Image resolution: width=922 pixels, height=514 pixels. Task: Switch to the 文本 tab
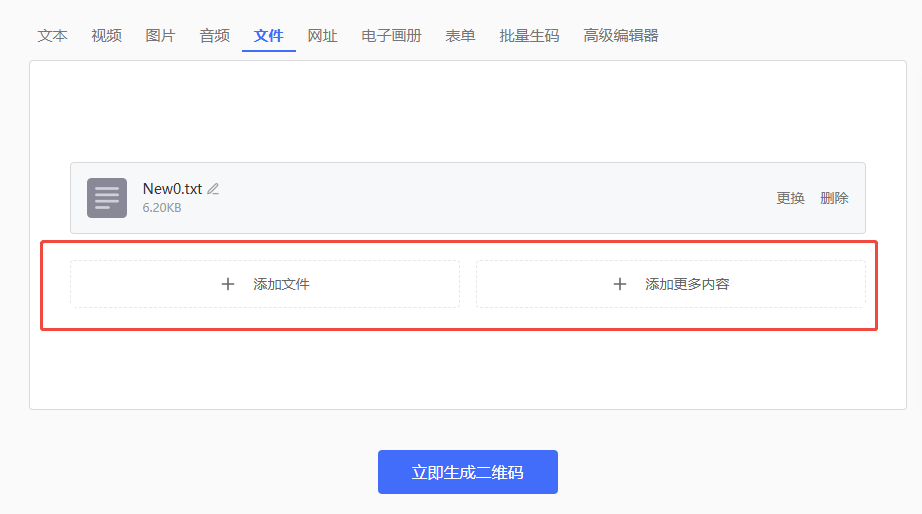[x=53, y=36]
